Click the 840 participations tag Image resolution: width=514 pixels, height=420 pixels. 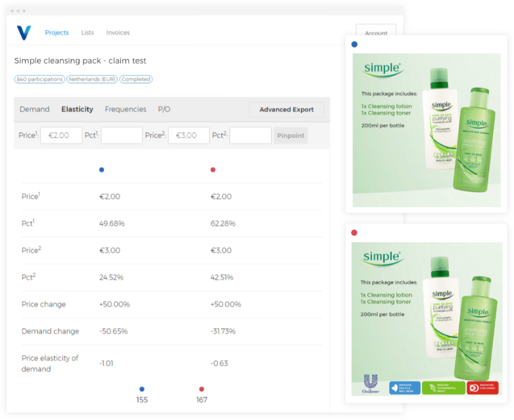40,79
